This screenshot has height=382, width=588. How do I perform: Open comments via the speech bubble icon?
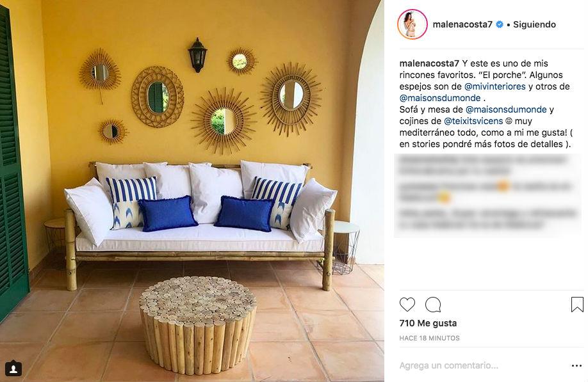(x=433, y=305)
